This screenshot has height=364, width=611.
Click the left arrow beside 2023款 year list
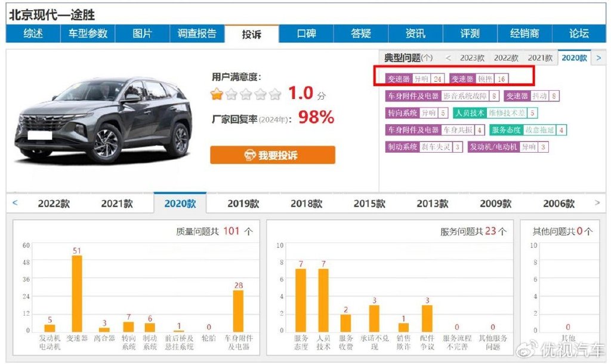pyautogui.click(x=448, y=57)
